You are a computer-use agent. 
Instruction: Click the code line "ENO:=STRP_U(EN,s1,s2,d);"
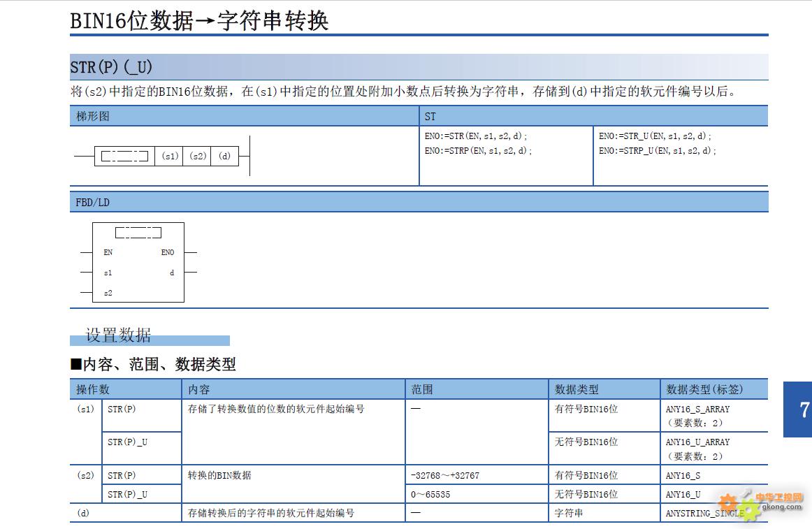(658, 151)
